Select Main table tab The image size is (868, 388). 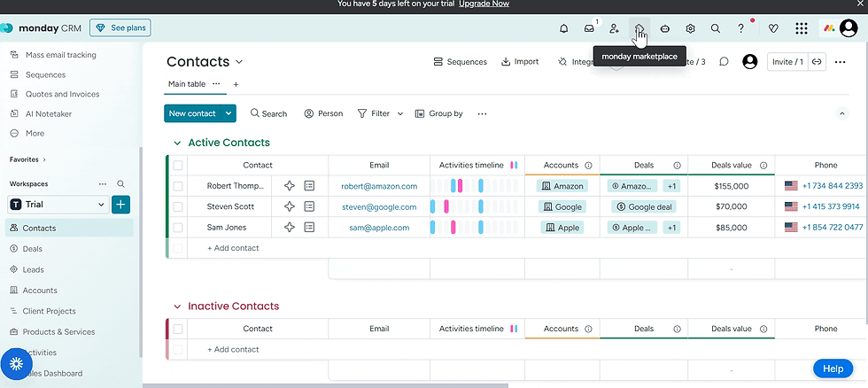187,84
